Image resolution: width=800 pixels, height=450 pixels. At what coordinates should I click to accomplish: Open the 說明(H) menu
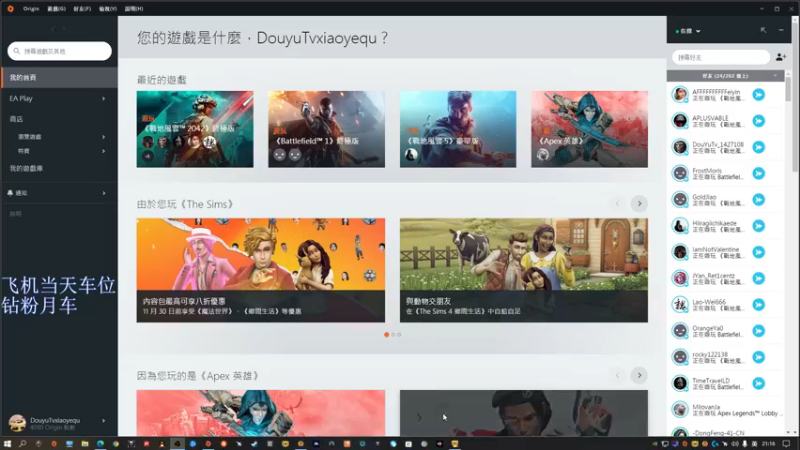[x=134, y=9]
